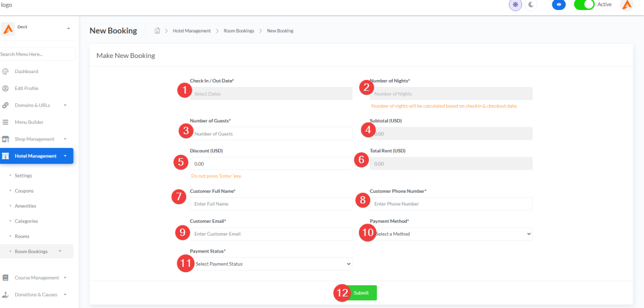Screen dimensions: 644x308
Task: Click the blue eye preview icon
Action: [558, 5]
